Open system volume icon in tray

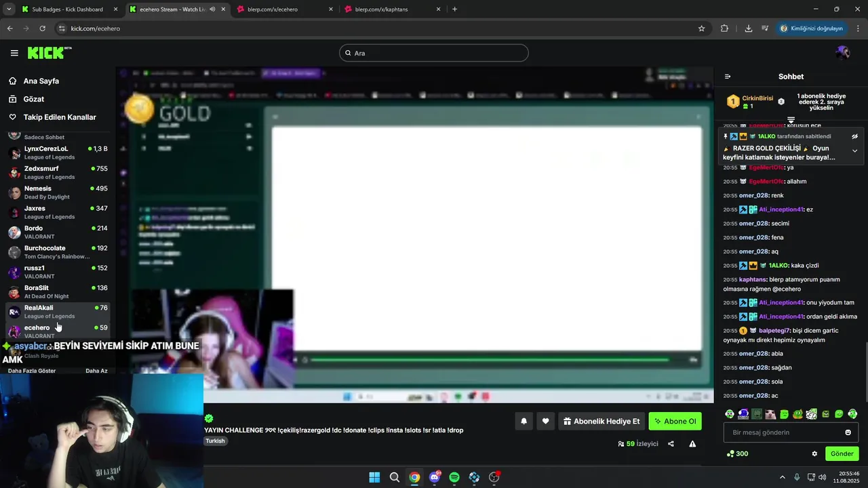822,477
